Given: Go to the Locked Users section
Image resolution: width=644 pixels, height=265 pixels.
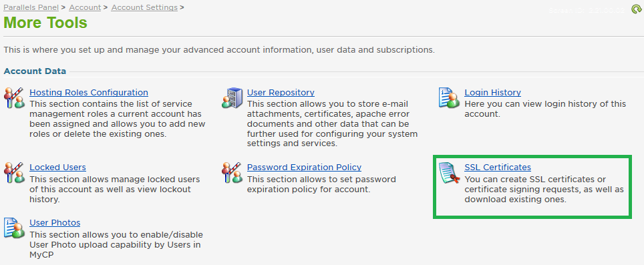Looking at the screenshot, I should pos(57,168).
